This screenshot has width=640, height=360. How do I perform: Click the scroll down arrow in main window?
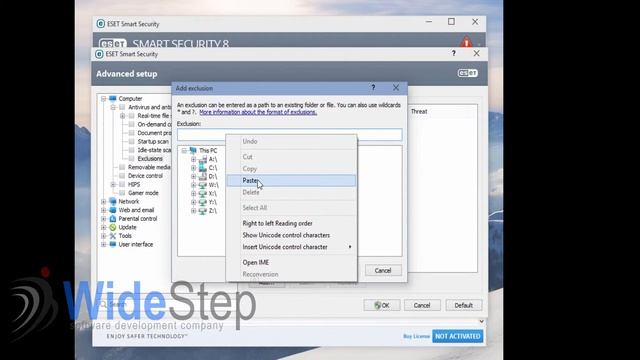tap(481, 322)
